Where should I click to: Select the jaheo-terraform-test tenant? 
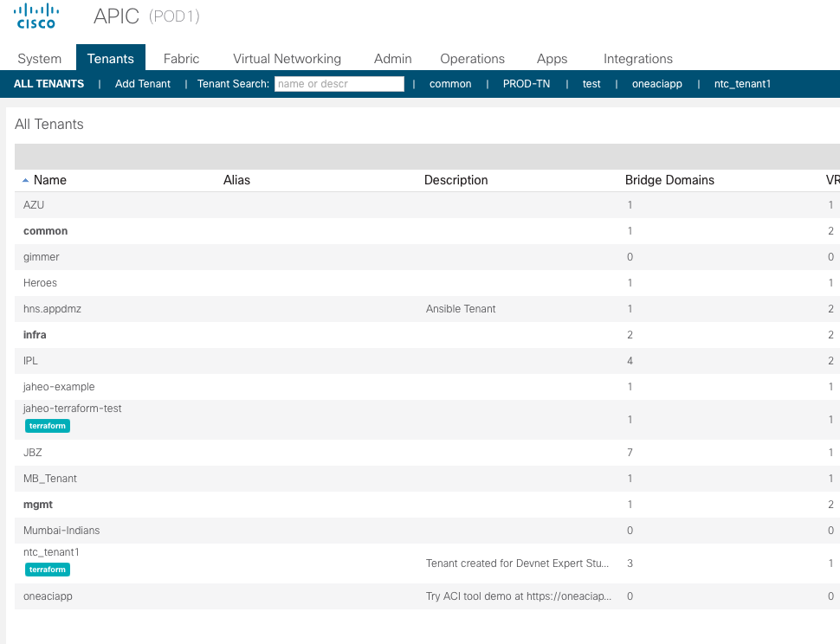point(73,409)
